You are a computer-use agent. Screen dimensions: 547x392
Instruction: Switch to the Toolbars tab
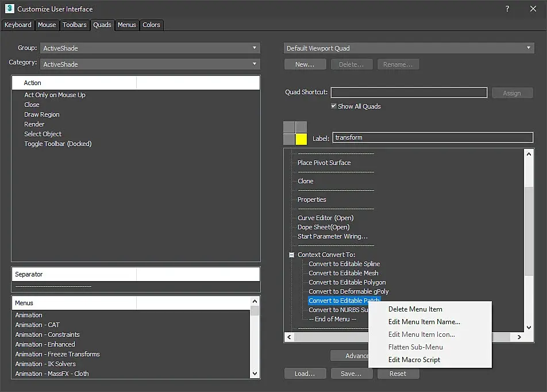[x=75, y=25]
